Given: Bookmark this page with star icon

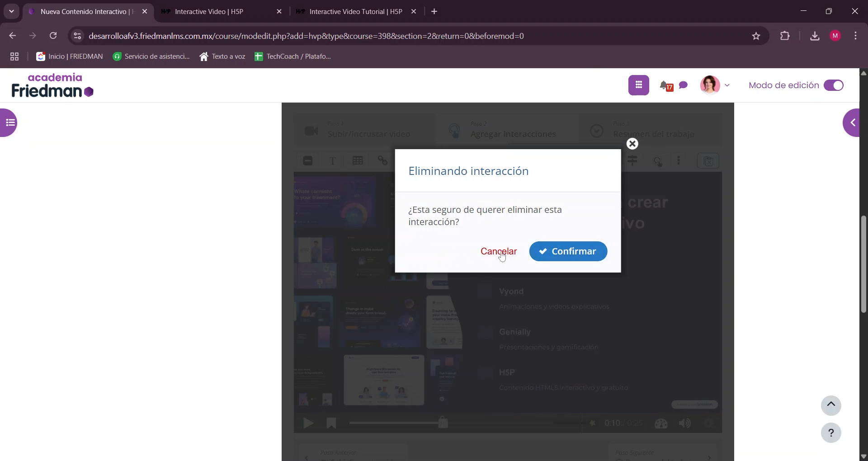Looking at the screenshot, I should click(x=756, y=36).
